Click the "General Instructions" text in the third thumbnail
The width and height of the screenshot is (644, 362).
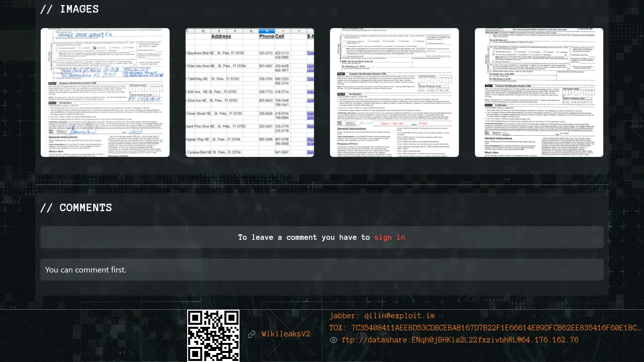pos(350,129)
